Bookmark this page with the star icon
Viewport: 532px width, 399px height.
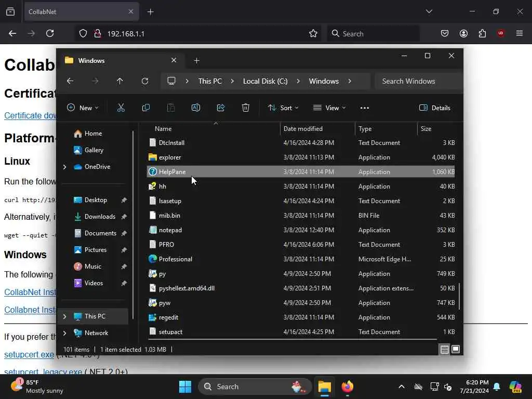click(x=313, y=33)
